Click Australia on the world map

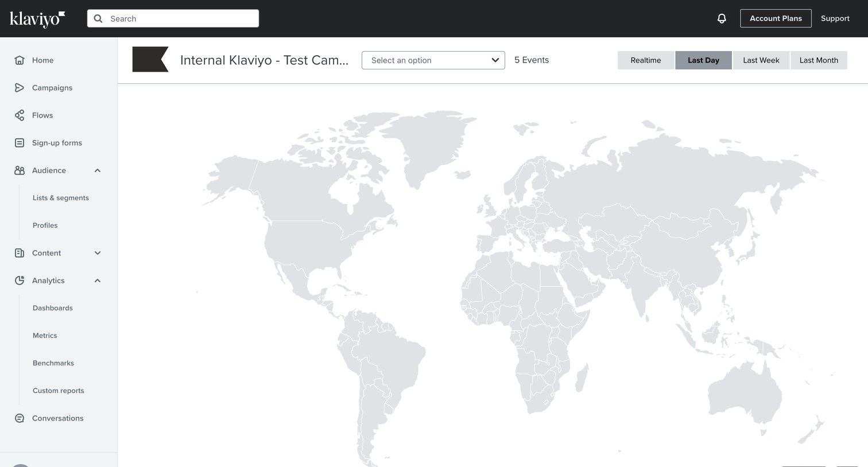coord(745,393)
